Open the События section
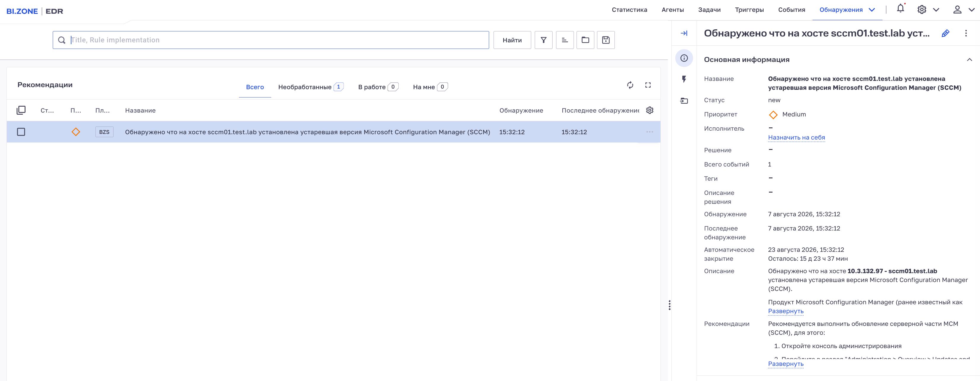980x381 pixels. [791, 10]
